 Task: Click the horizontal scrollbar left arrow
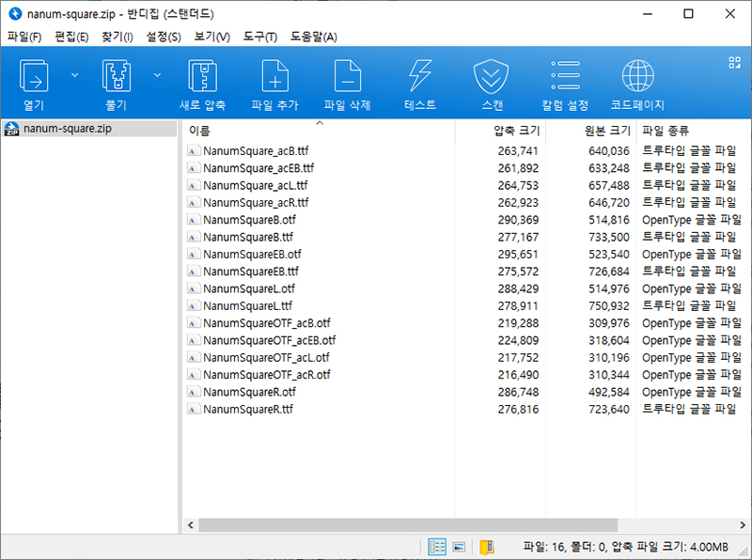[191, 525]
